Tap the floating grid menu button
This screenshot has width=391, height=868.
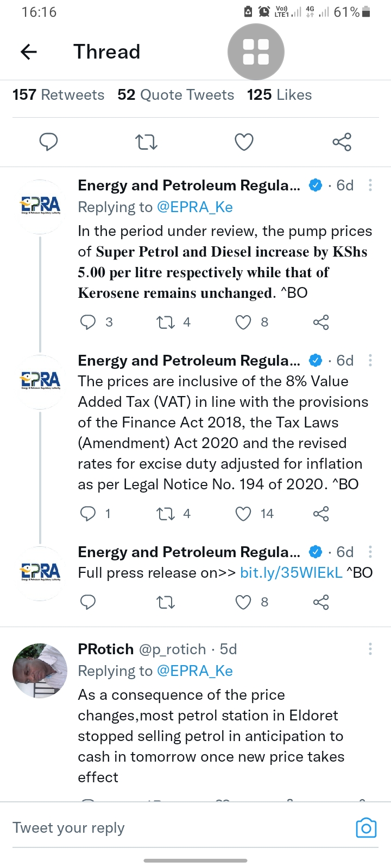(x=256, y=52)
